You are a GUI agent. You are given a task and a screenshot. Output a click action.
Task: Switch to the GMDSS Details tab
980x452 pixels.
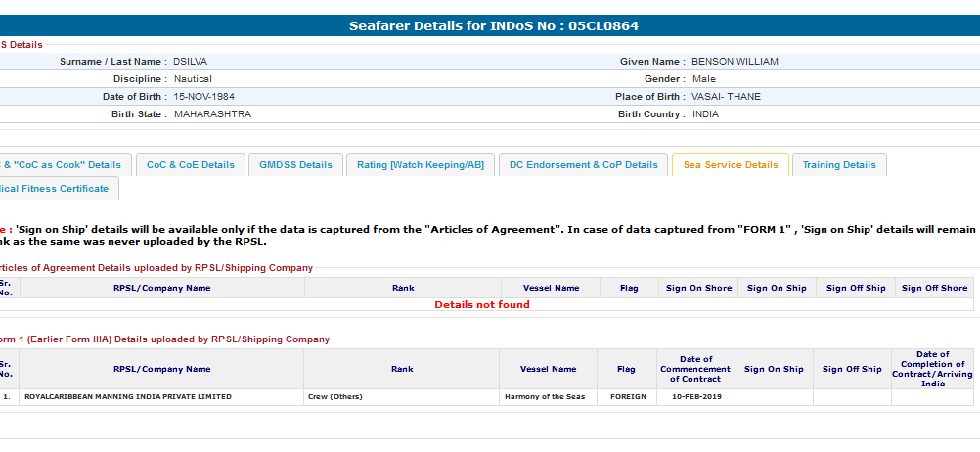click(295, 165)
